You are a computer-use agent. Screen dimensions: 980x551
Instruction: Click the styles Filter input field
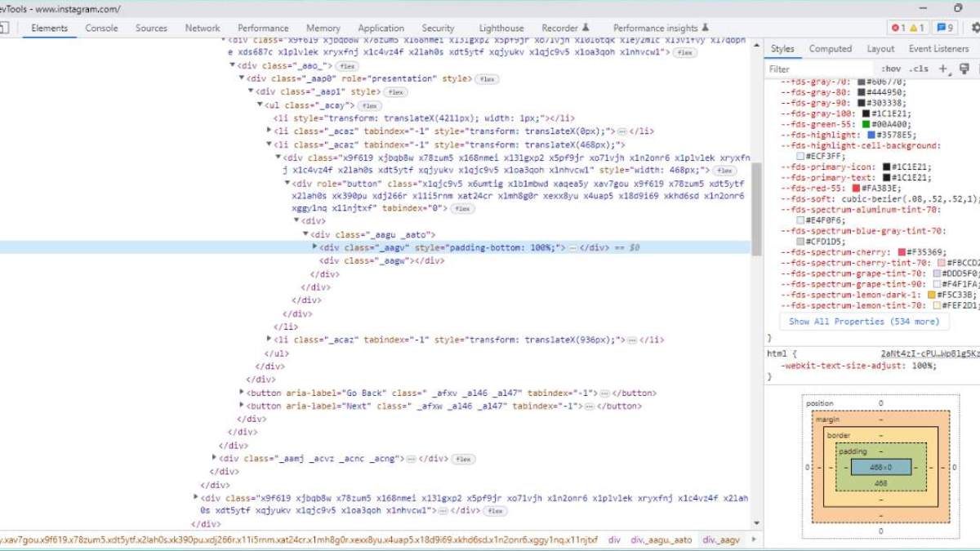pos(817,69)
